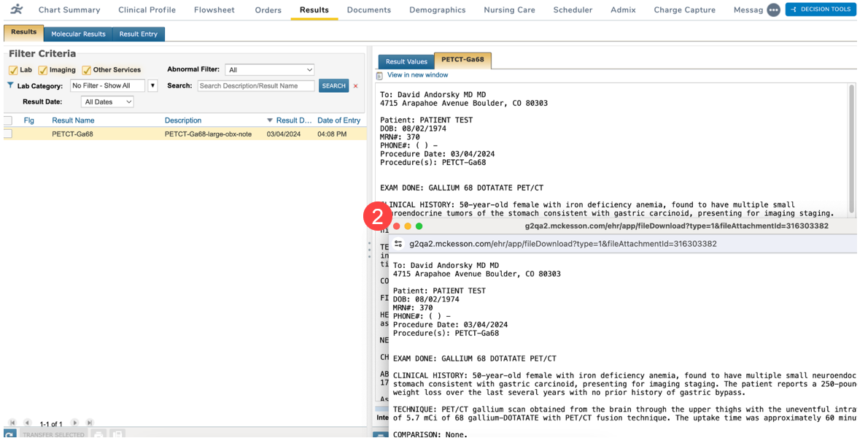Click the app logo icon at top left

(x=16, y=9)
